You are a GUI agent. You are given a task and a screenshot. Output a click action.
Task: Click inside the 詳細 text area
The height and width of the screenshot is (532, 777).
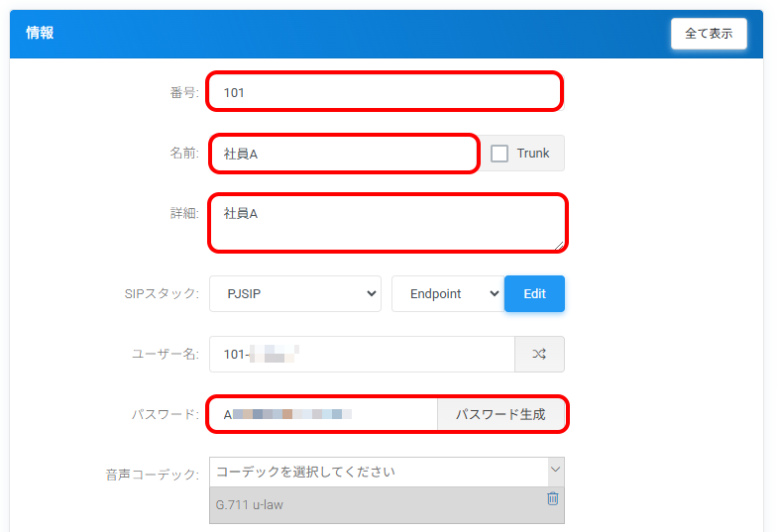tap(386, 223)
